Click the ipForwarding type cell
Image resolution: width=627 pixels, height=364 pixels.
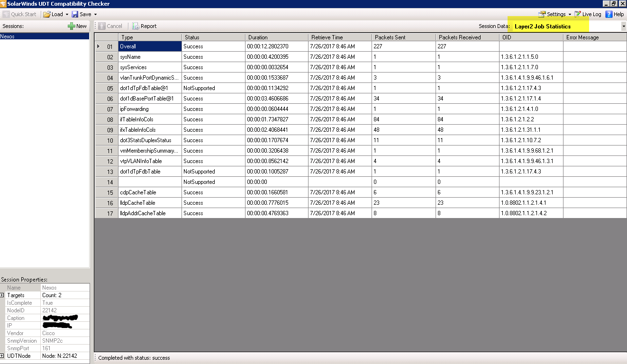pos(150,109)
